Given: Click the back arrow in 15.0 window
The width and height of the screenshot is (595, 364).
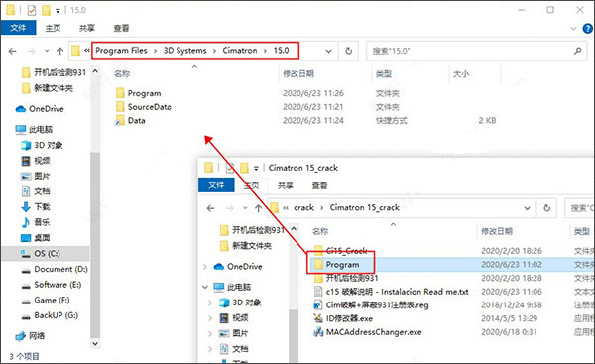Looking at the screenshot, I should (x=13, y=51).
